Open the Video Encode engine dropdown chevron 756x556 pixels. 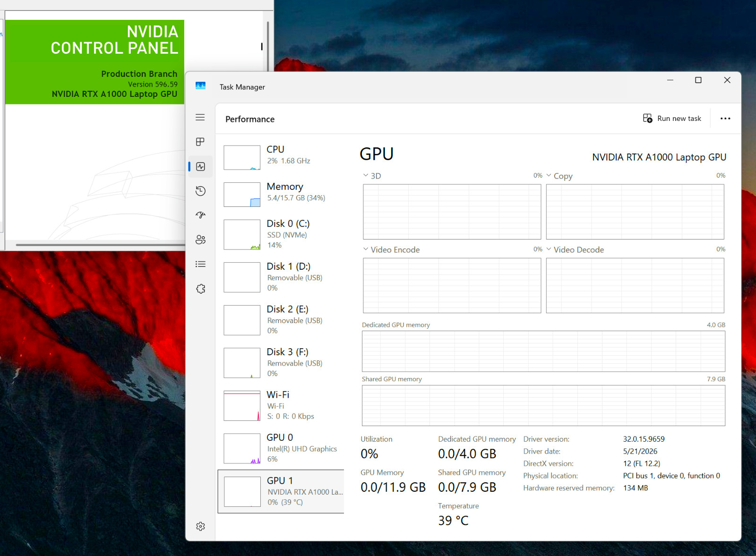pos(365,249)
